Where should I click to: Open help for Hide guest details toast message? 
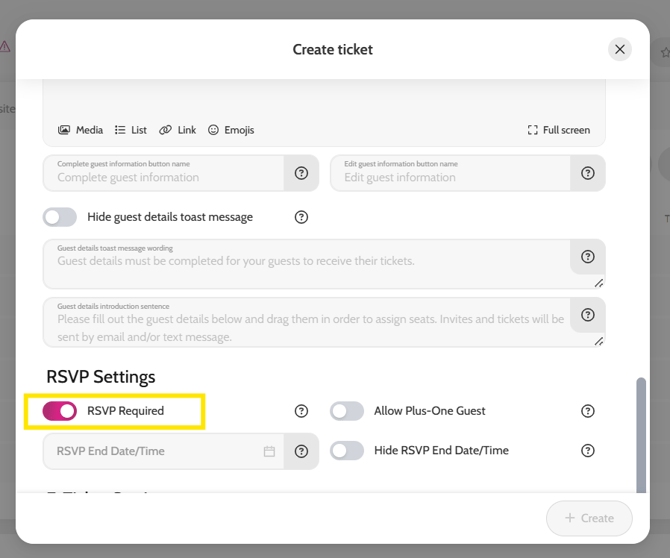[x=301, y=217]
